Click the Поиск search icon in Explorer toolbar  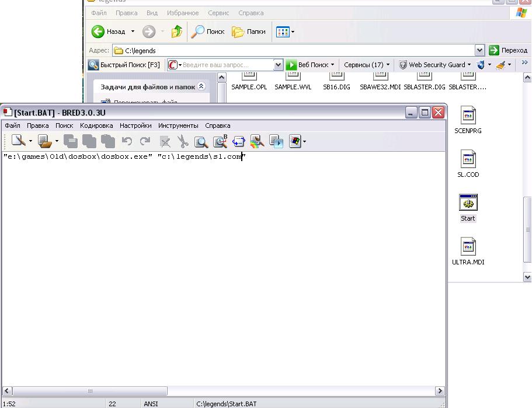pos(197,32)
